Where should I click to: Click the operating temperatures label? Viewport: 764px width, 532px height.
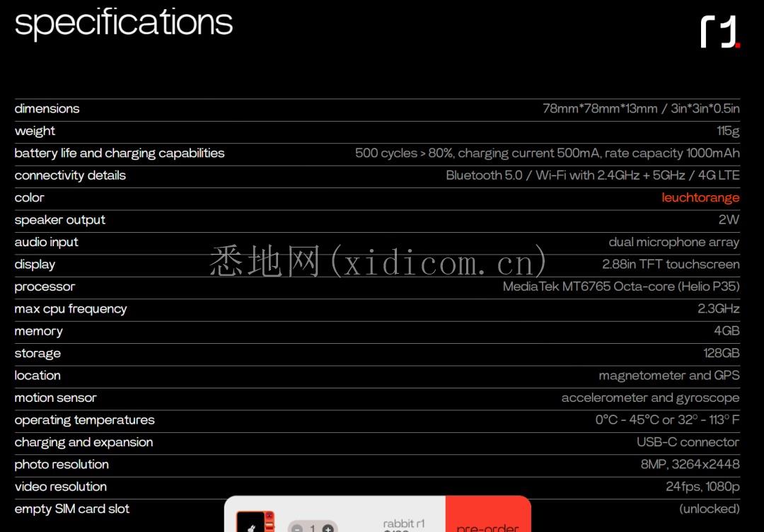point(84,420)
